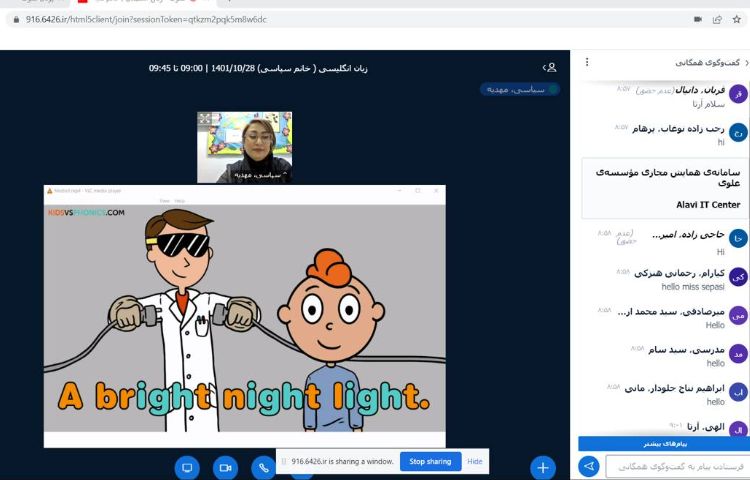
Task: Click the Stop sharing button
Action: (430, 461)
